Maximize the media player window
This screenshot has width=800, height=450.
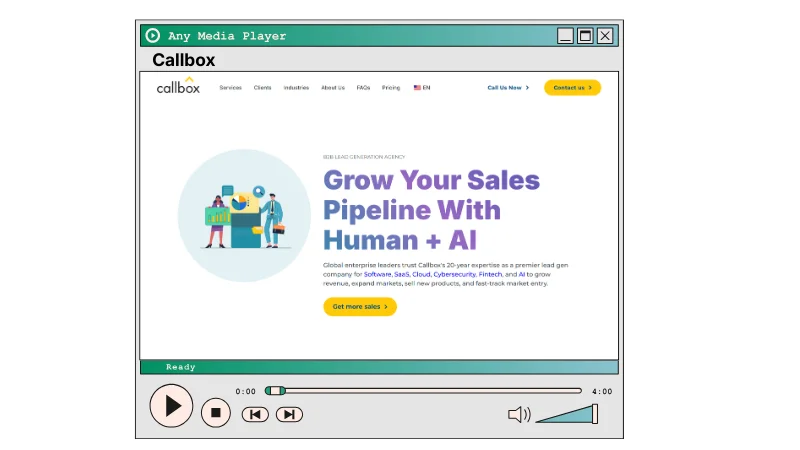pyautogui.click(x=585, y=36)
